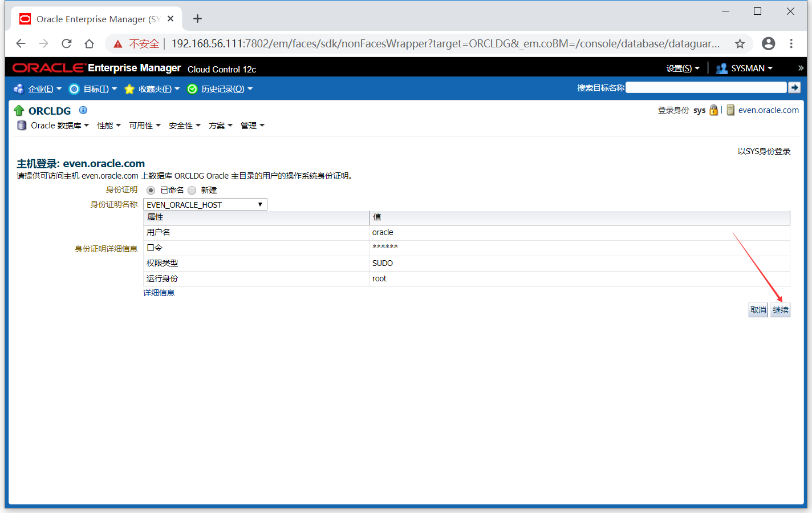The height and width of the screenshot is (513, 812).
Task: Click the History green clock icon
Action: pyautogui.click(x=192, y=89)
